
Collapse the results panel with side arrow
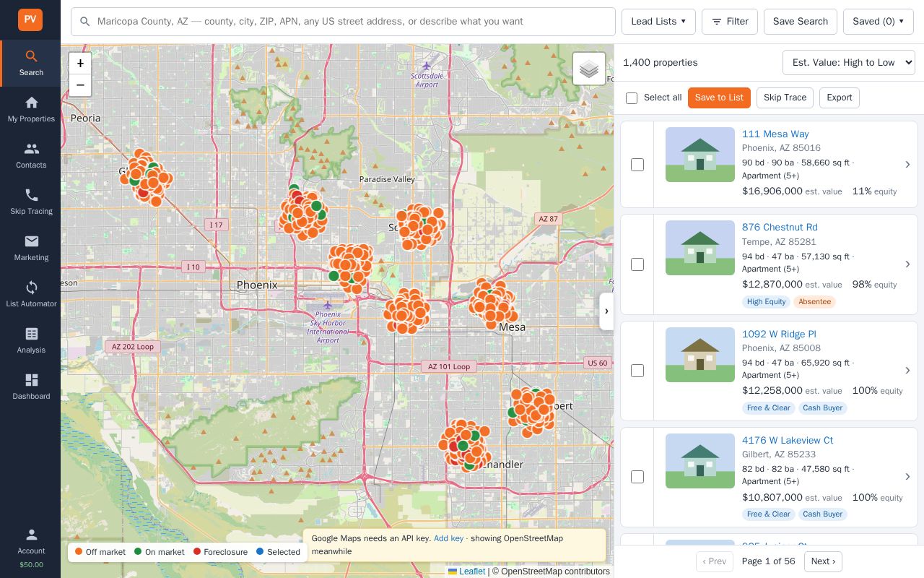pyautogui.click(x=606, y=311)
